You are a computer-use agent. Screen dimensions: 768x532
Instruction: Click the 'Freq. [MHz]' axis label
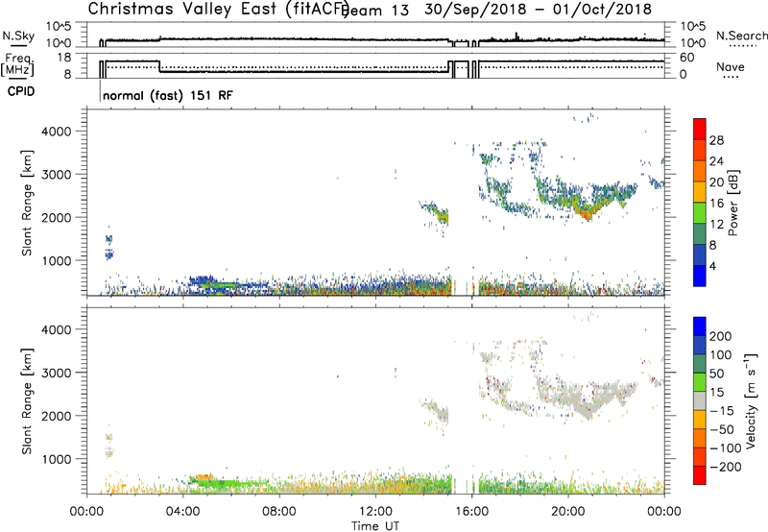17,64
